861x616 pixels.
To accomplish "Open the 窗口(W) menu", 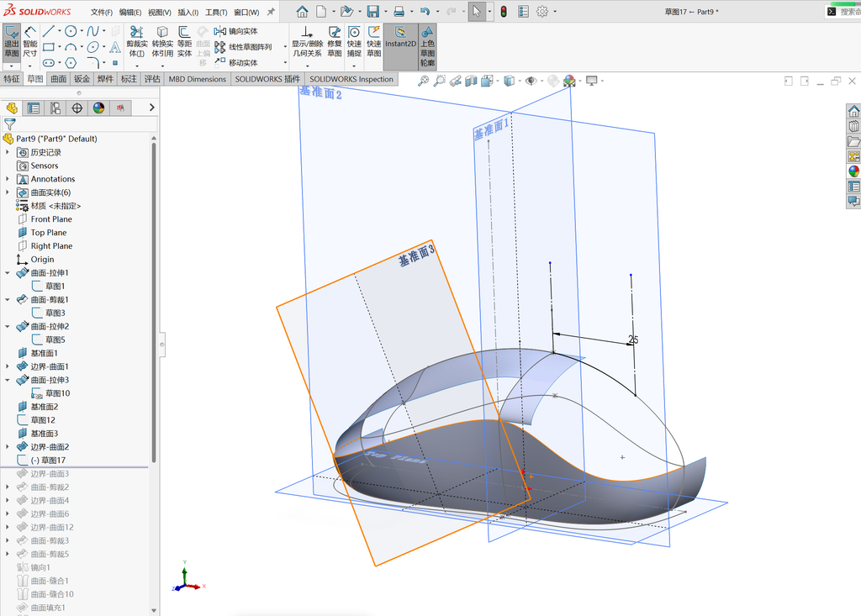I will [246, 12].
